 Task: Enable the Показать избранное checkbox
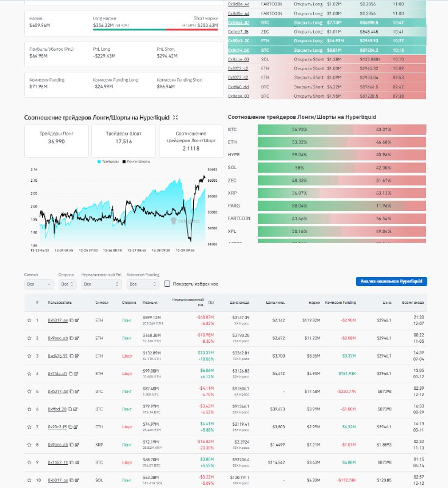167,284
